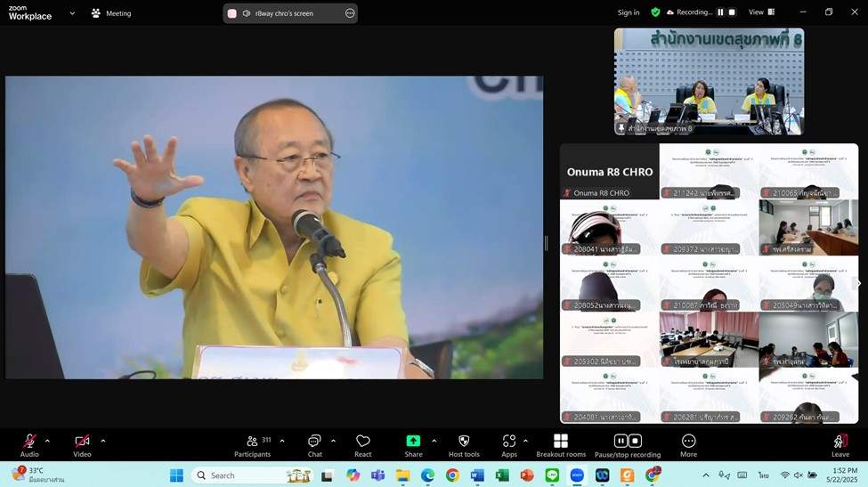This screenshot has width=868, height=487.
Task: Expand video options arrow next to Video
Action: click(102, 441)
